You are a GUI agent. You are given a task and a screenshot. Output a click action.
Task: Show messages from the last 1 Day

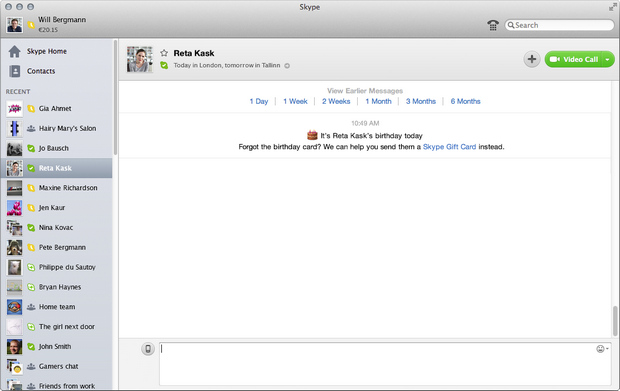[259, 101]
